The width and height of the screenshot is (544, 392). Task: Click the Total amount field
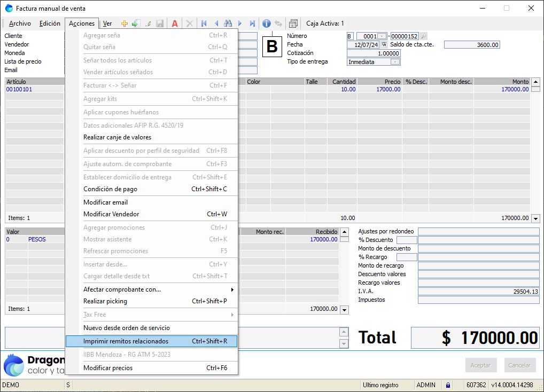(475, 338)
